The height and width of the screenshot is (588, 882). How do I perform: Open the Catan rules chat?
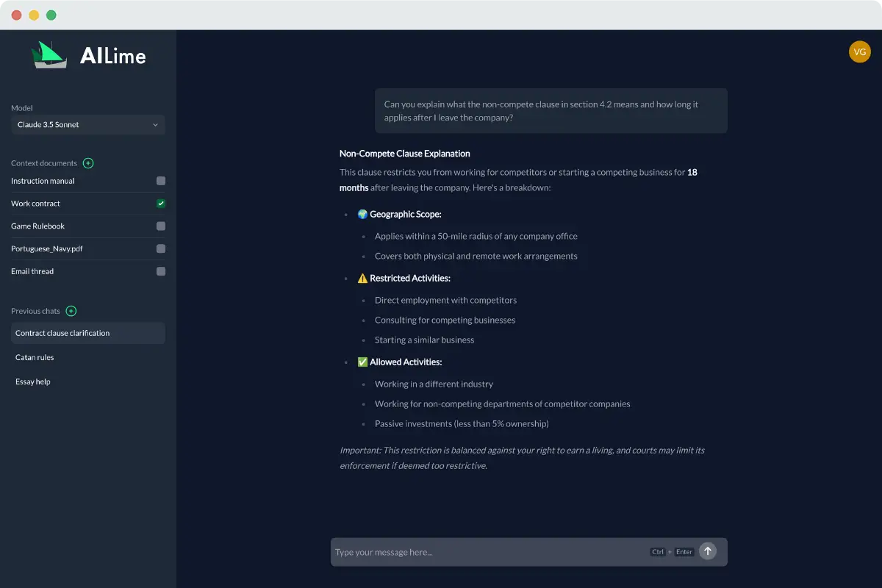click(35, 357)
